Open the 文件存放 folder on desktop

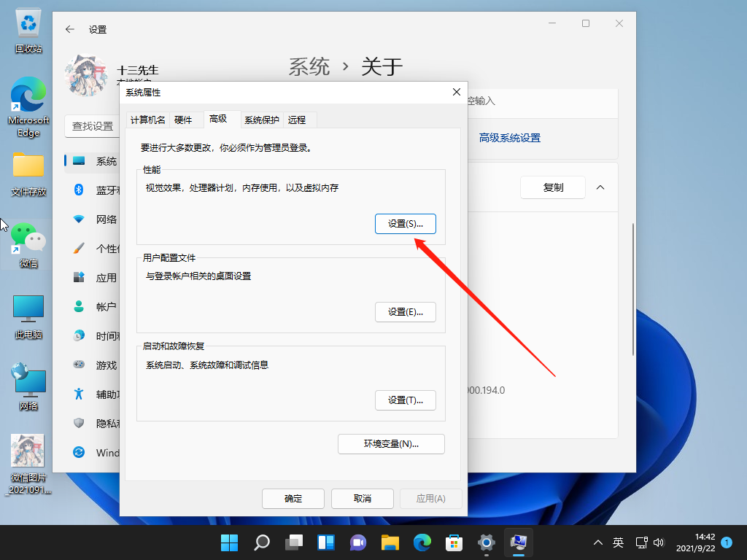[x=28, y=174]
